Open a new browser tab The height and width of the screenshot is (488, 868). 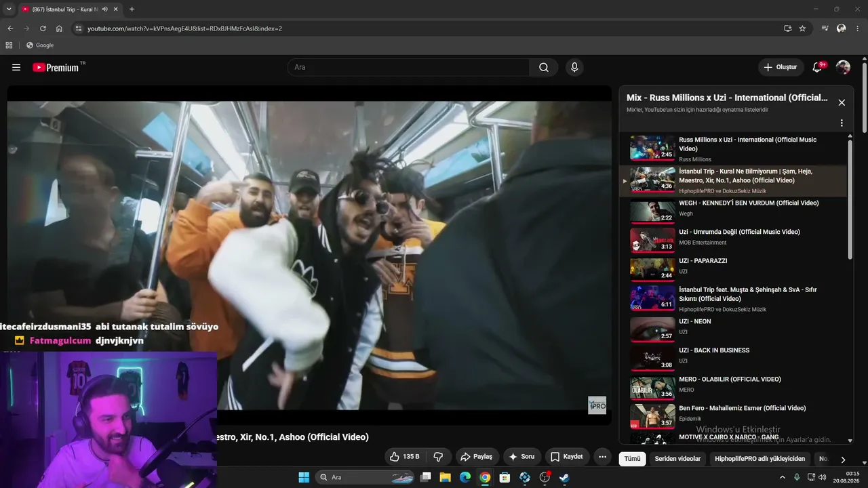tap(132, 9)
